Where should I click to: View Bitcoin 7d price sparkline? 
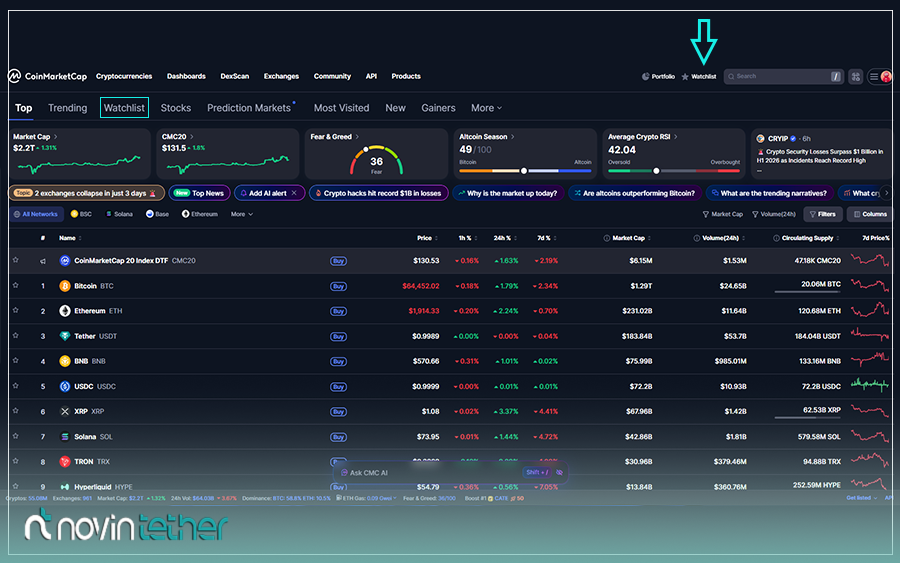click(x=870, y=285)
